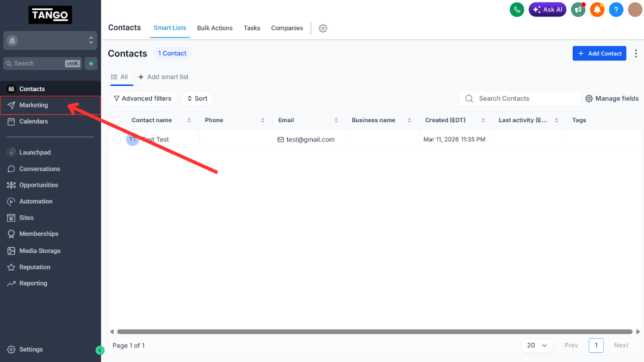The width and height of the screenshot is (644, 362).
Task: Click Add smart list
Action: (164, 77)
